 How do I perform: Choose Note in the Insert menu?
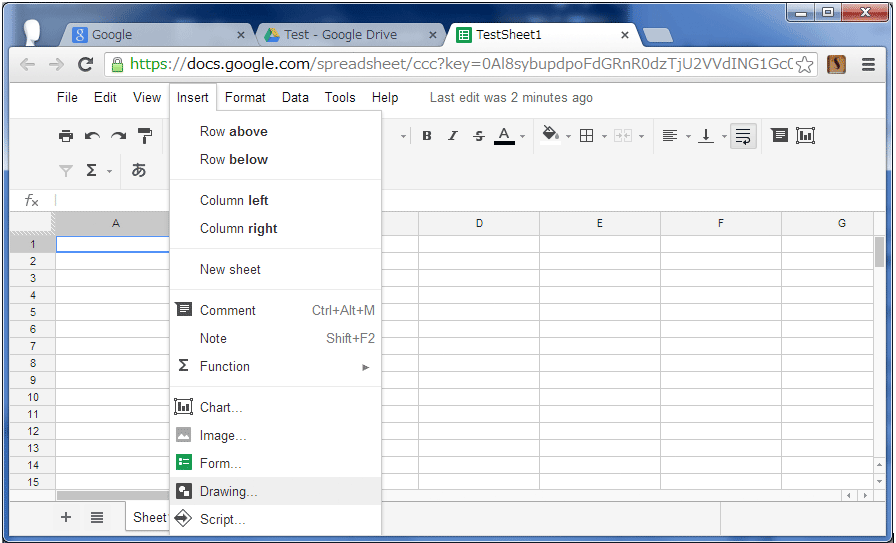tap(275, 338)
